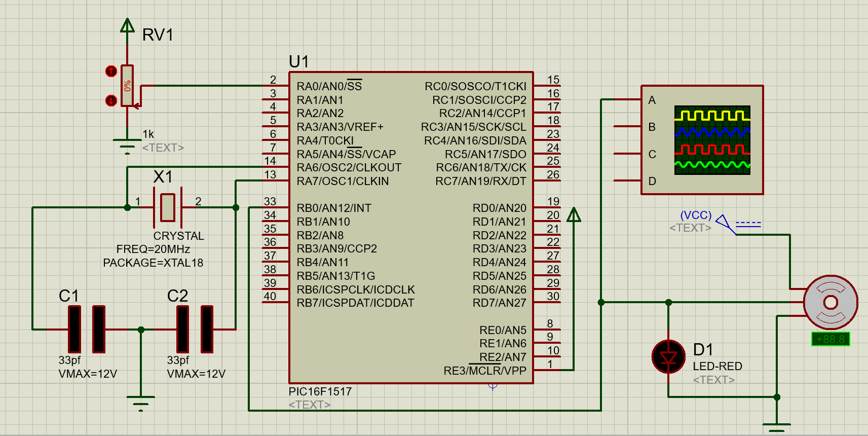Click the FREQ=20MHz crystal property text
The image size is (868, 436).
pos(153,249)
